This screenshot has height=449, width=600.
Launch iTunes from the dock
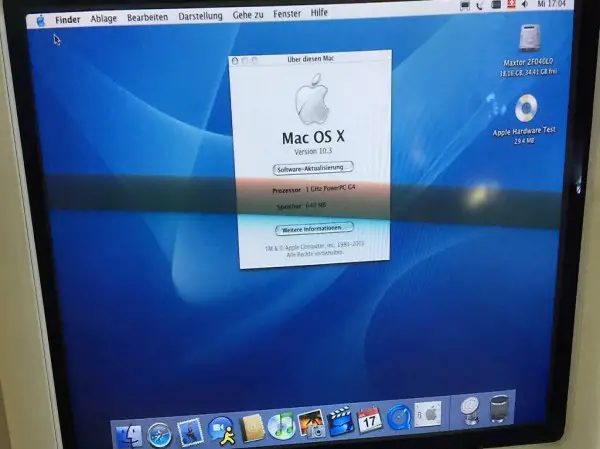281,426
